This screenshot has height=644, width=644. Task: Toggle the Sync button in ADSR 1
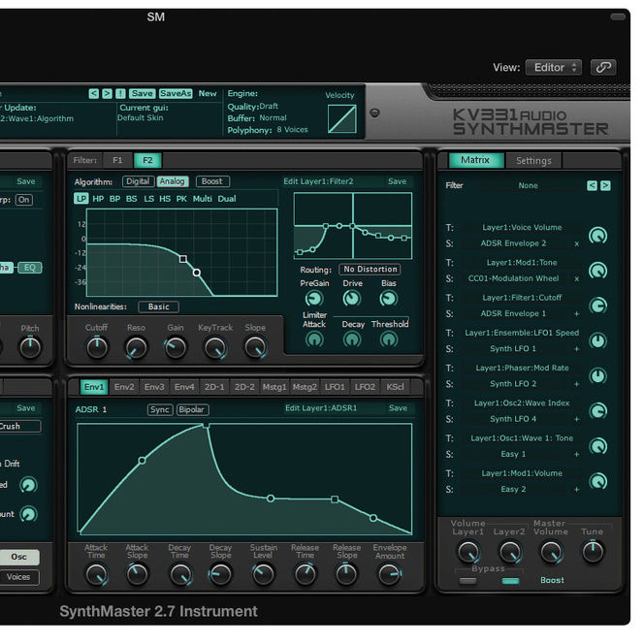(159, 409)
